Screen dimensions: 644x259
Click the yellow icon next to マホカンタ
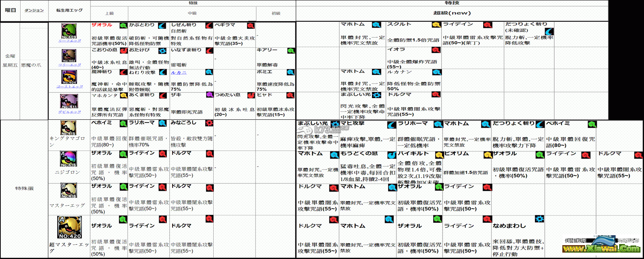tap(124, 95)
